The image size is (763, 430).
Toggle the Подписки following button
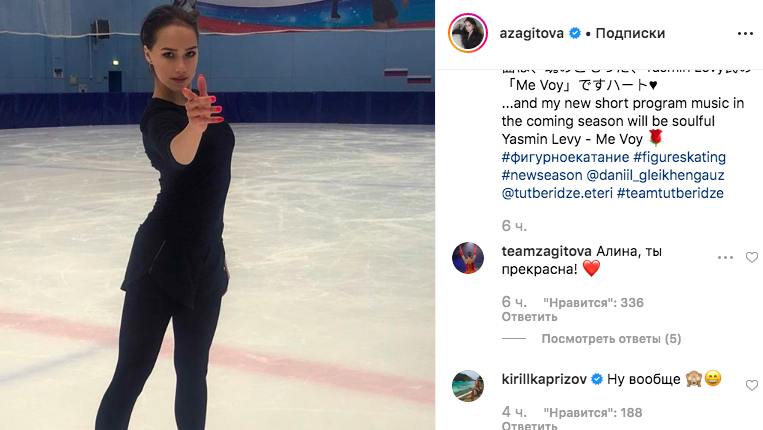tap(630, 33)
